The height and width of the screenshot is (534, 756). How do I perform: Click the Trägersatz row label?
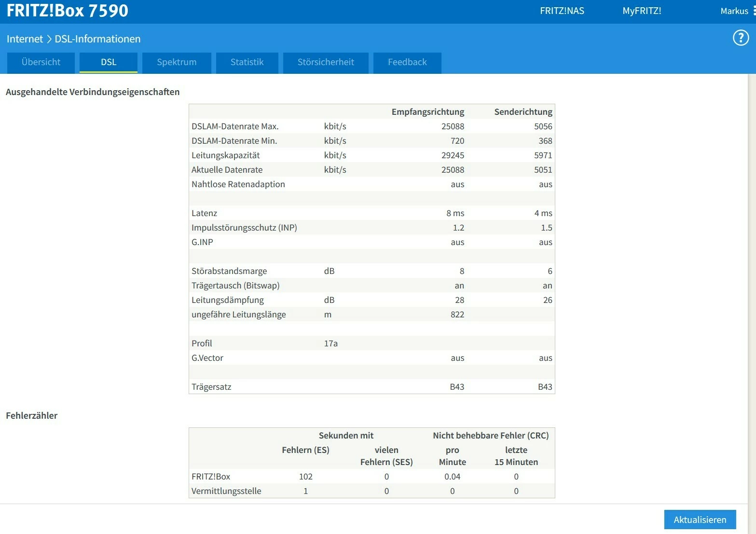[x=211, y=387]
